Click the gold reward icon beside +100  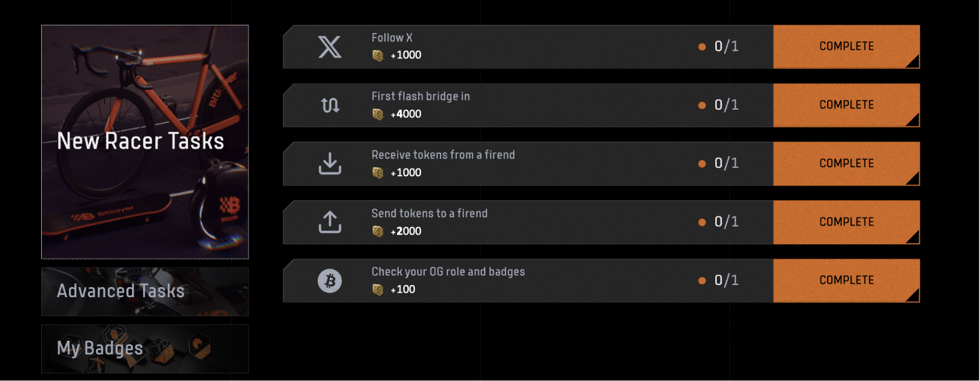pyautogui.click(x=377, y=290)
